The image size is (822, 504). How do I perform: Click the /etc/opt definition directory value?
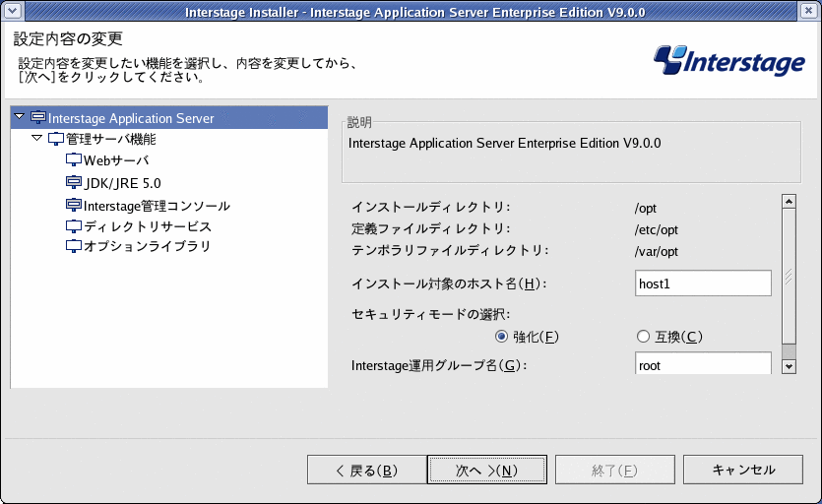pyautogui.click(x=657, y=229)
